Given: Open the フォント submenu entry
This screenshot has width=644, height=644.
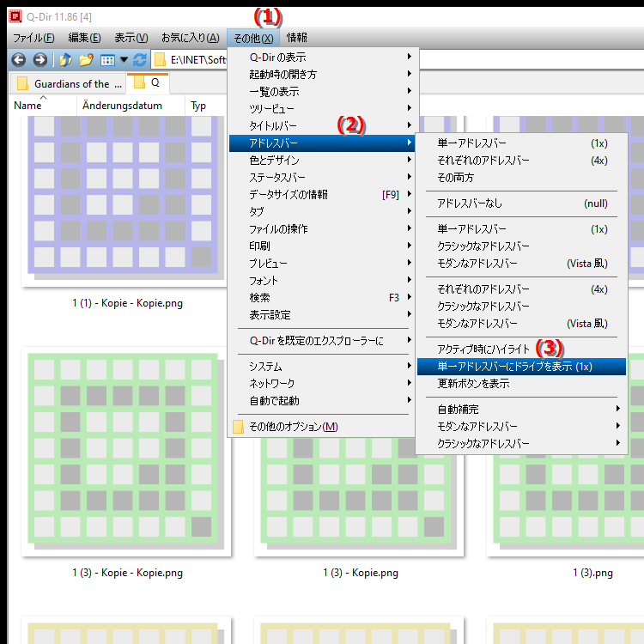Looking at the screenshot, I should click(x=322, y=281).
